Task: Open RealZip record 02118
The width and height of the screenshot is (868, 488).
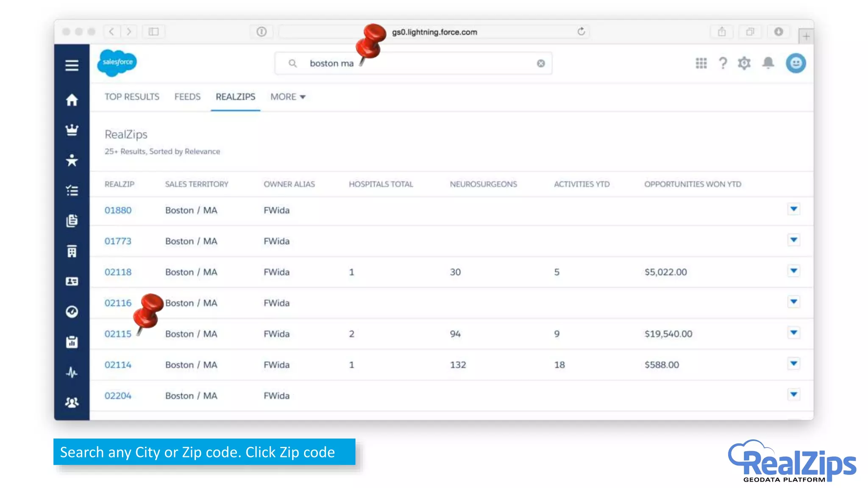Action: pyautogui.click(x=118, y=272)
